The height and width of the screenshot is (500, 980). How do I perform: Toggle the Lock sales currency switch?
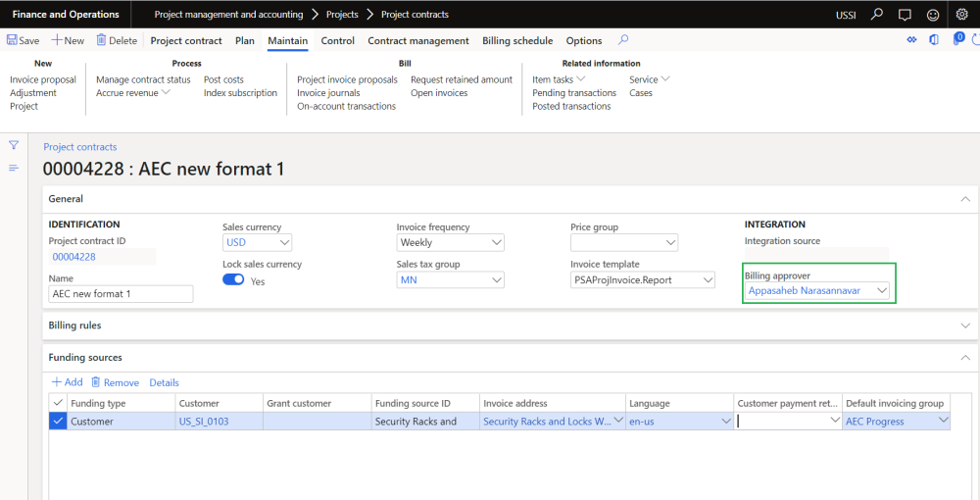(233, 280)
